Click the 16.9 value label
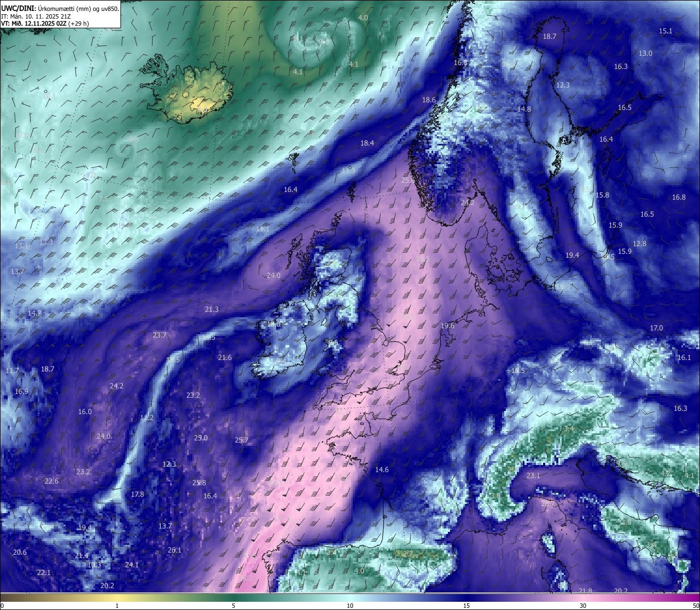The width and height of the screenshot is (700, 610). [21, 392]
